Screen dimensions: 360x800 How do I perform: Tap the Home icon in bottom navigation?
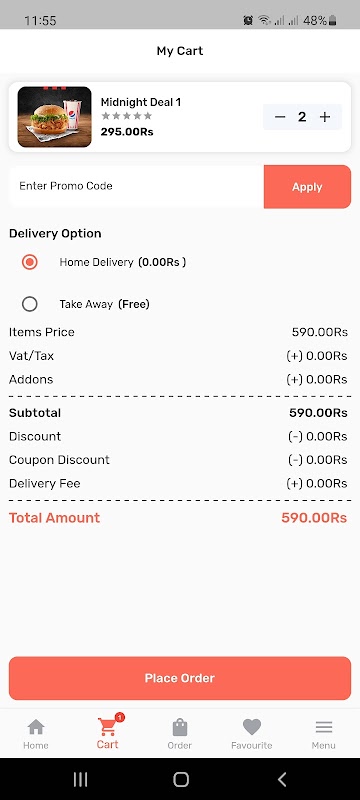pos(36,727)
